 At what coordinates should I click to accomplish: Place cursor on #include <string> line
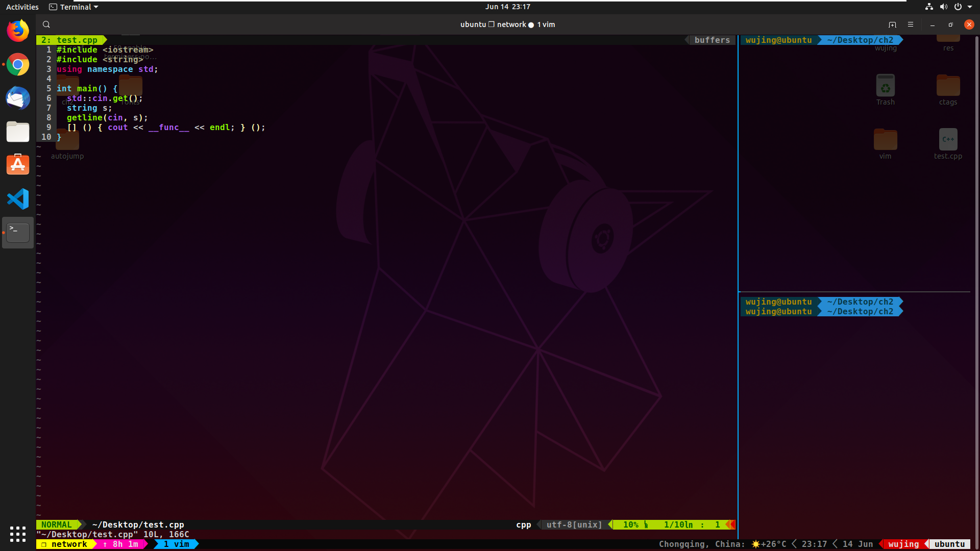[100, 59]
